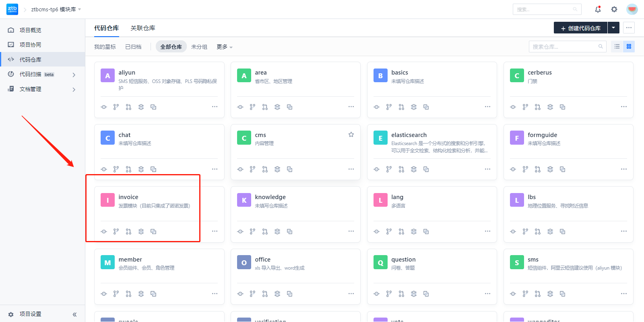Open releases layers icon on aliyun card
644x322 pixels.
coord(141,107)
